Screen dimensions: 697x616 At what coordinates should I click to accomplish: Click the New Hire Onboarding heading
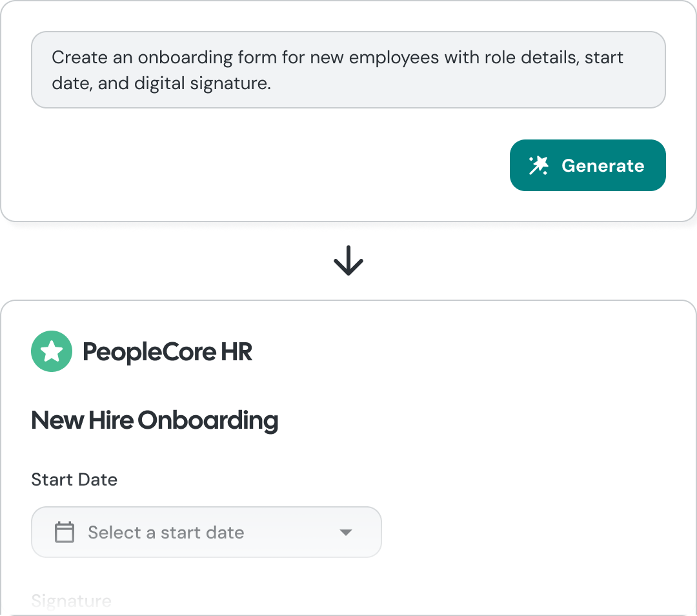[155, 420]
